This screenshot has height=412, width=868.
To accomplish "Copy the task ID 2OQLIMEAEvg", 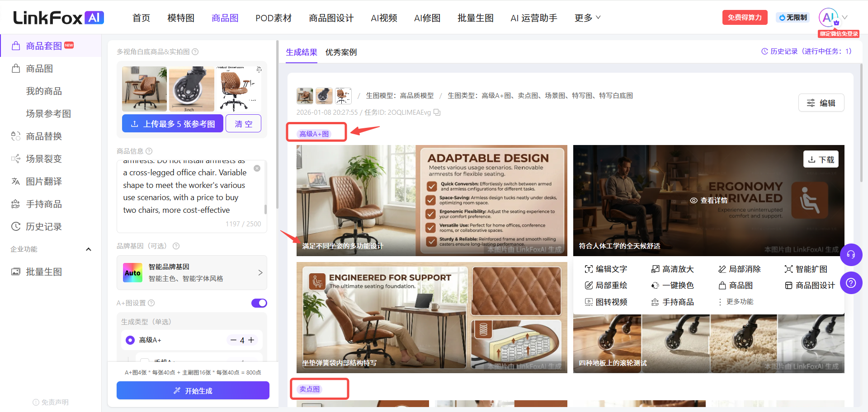I will click(437, 112).
